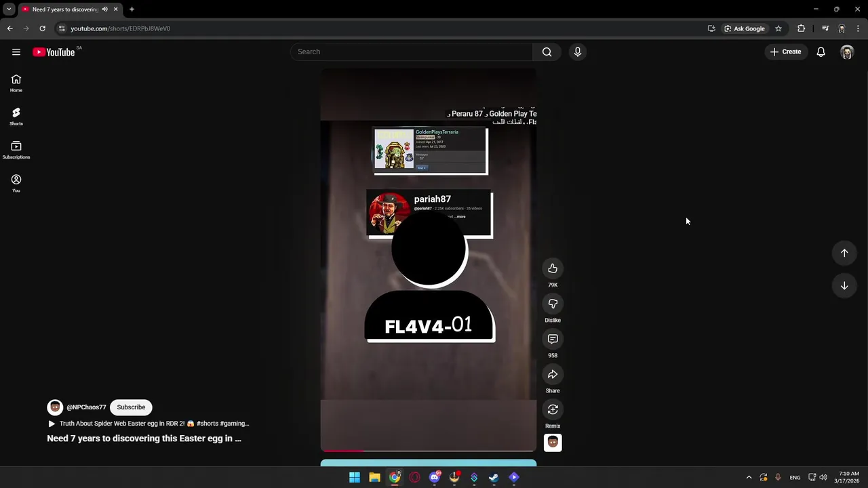
Task: Subscribe to @NPChaos77
Action: tap(131, 407)
